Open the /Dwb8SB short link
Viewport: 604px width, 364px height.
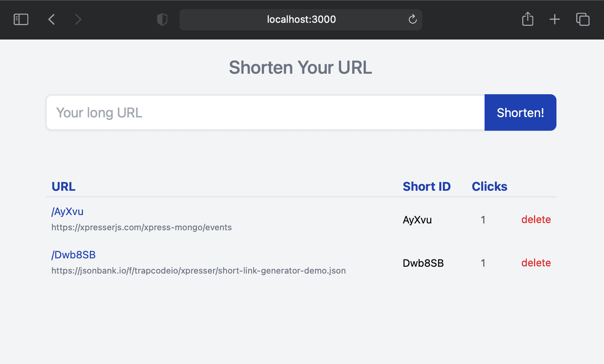tap(73, 255)
